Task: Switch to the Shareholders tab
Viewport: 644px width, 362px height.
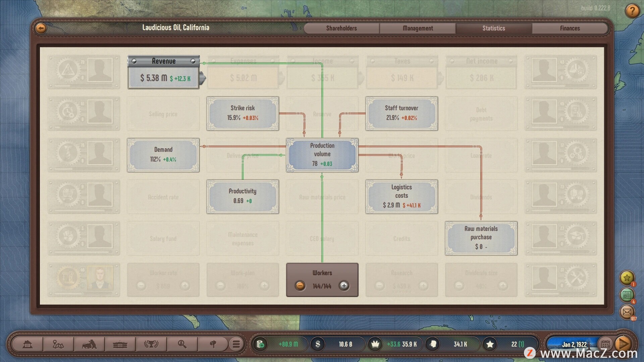Action: (341, 28)
